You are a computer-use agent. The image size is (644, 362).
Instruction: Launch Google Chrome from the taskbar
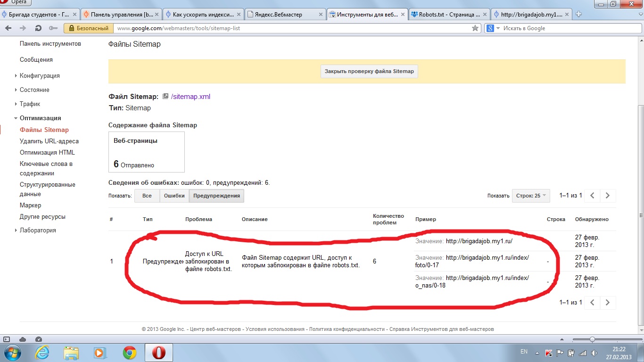[x=130, y=353]
